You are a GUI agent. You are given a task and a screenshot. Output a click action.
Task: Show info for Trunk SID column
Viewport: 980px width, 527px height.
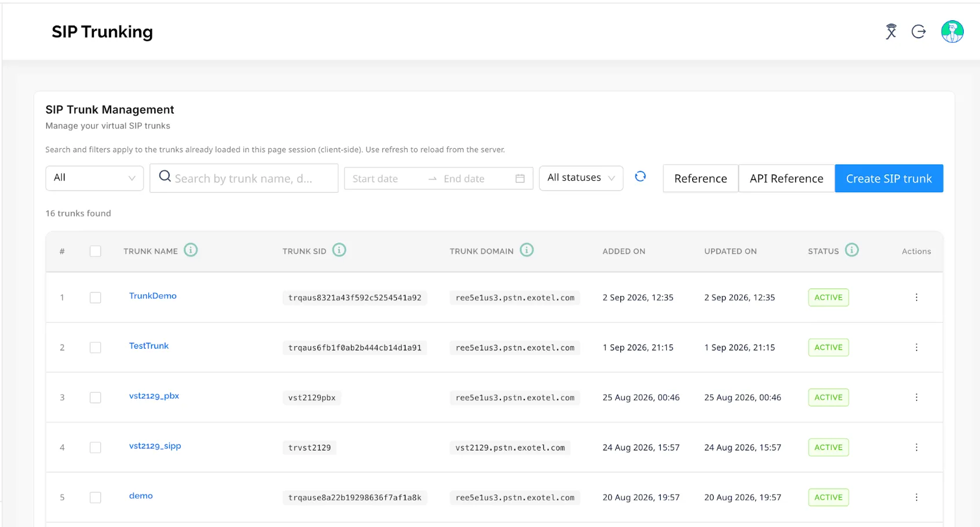339,250
